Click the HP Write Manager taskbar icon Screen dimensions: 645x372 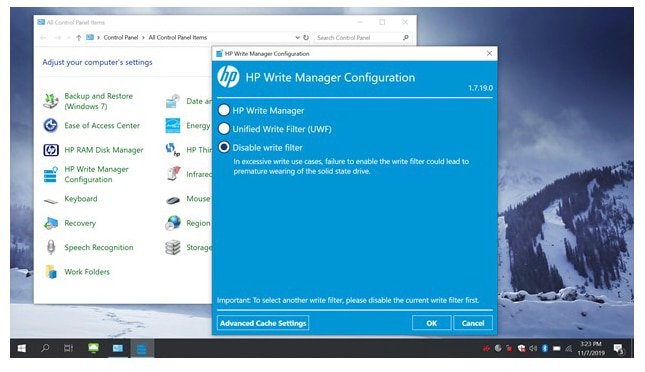tap(142, 349)
